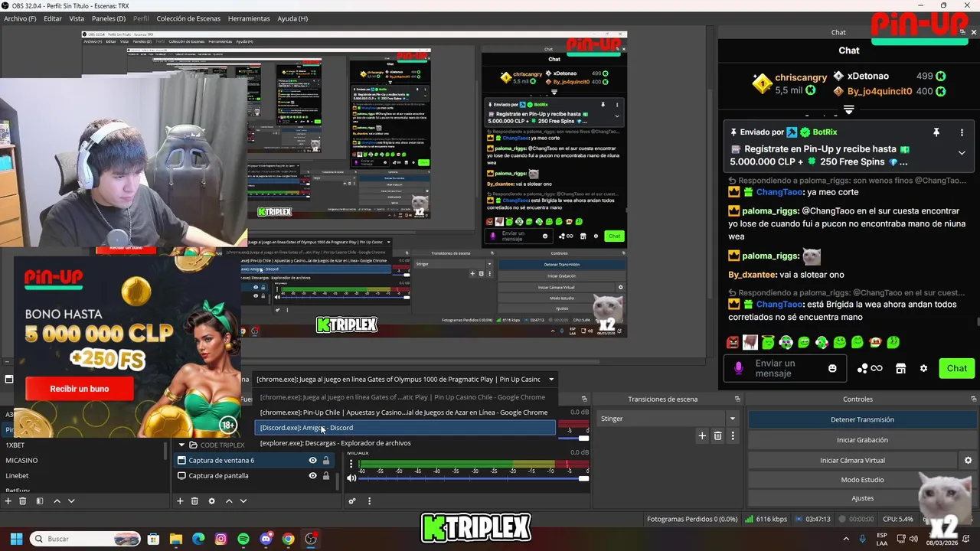Open the Herramientas menu
Screen dimensions: 980x551
(x=249, y=18)
